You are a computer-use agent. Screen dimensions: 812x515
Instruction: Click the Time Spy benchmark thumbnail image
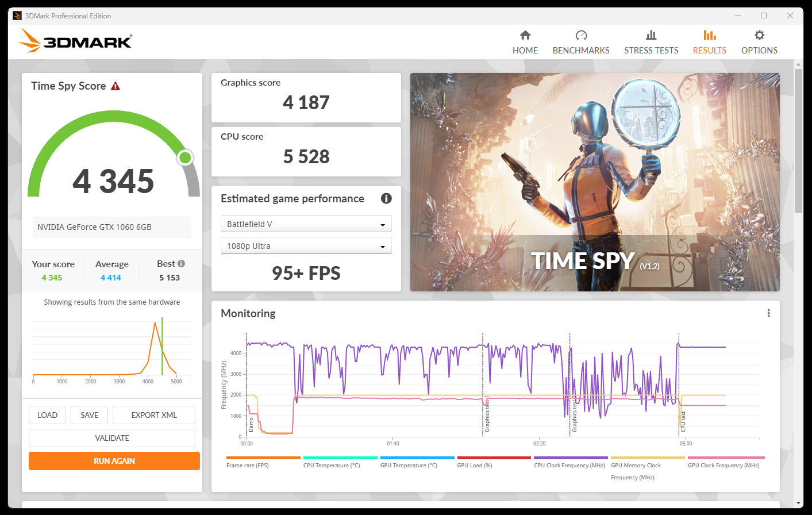pos(595,182)
